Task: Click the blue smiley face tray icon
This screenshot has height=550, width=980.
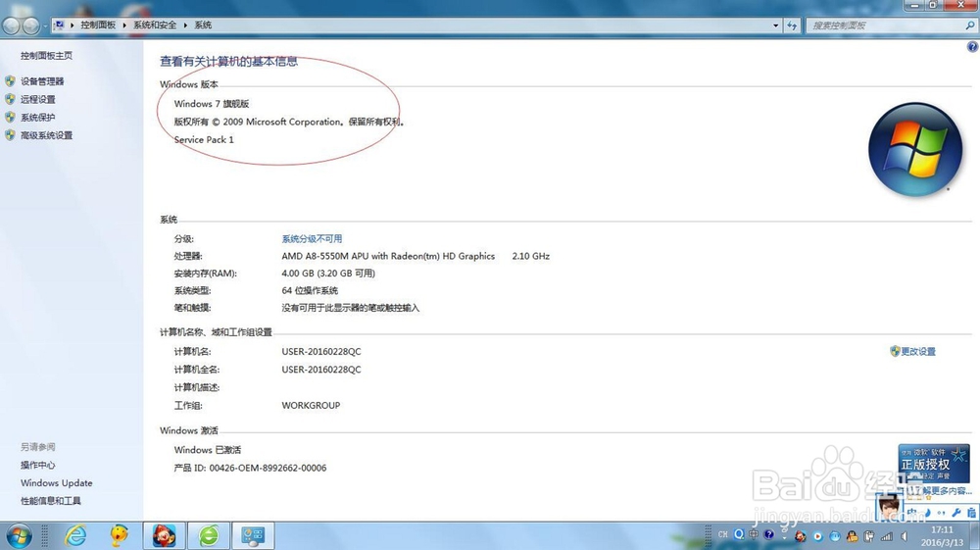Action: (x=835, y=536)
